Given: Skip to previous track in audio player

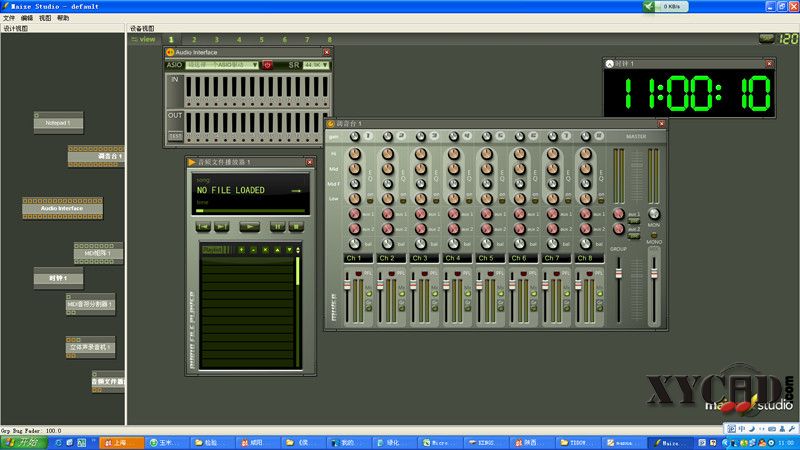Looking at the screenshot, I should coord(203,227).
